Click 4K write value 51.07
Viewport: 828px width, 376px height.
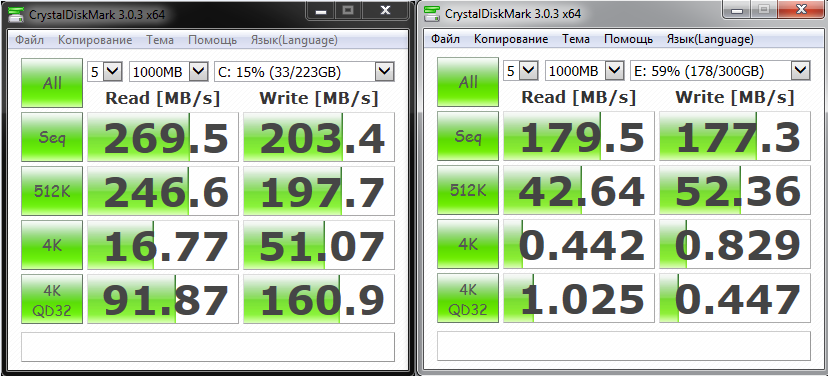point(318,245)
